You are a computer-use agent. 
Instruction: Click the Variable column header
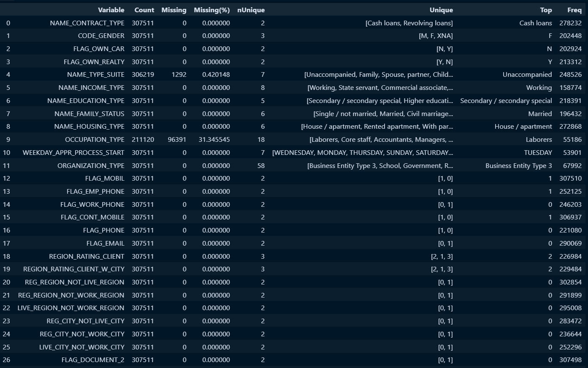point(111,10)
